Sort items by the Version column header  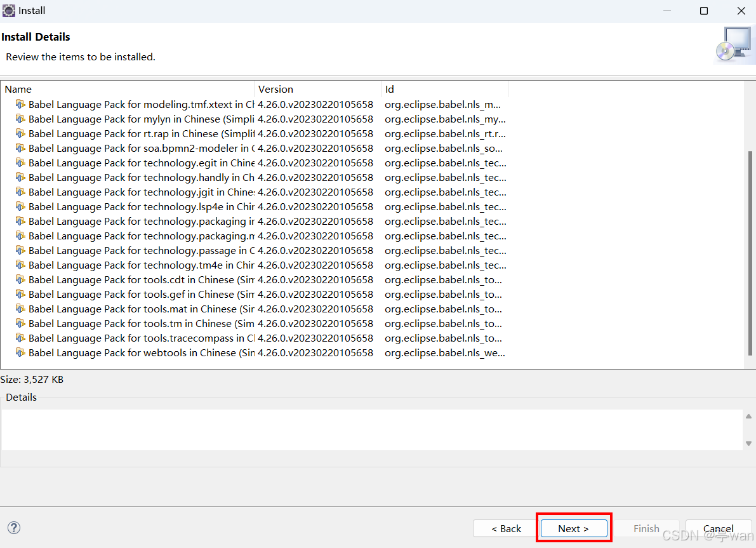[318, 90]
